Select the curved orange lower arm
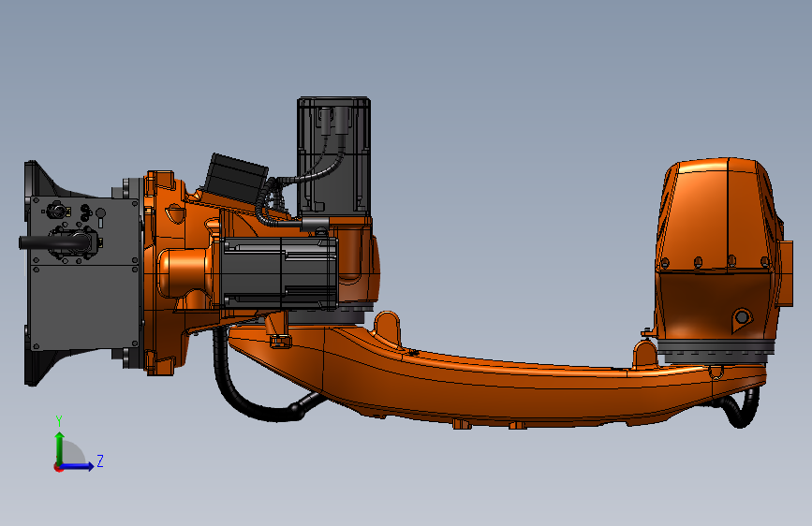The width and height of the screenshot is (812, 526). point(497,378)
